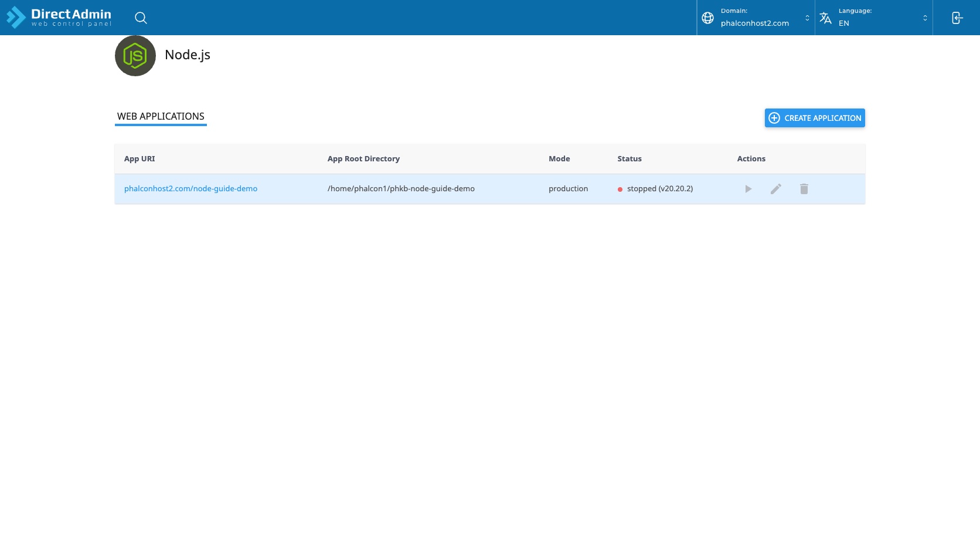Click the Status column header
This screenshot has width=980, height=552.
629,158
